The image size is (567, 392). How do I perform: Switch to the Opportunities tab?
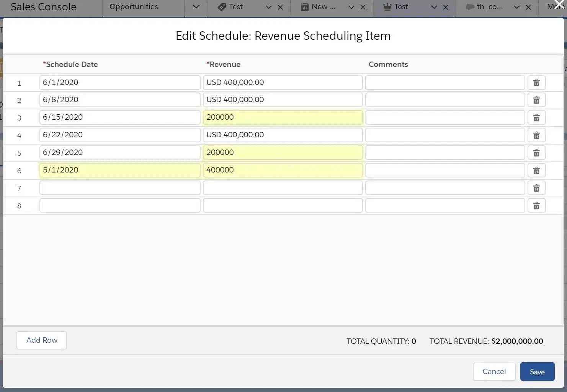[x=134, y=7]
